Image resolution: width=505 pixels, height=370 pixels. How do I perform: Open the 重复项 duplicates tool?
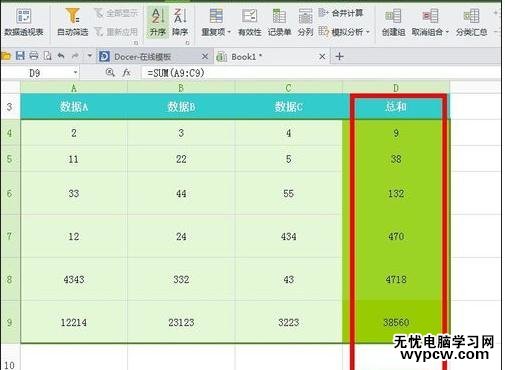[x=216, y=22]
